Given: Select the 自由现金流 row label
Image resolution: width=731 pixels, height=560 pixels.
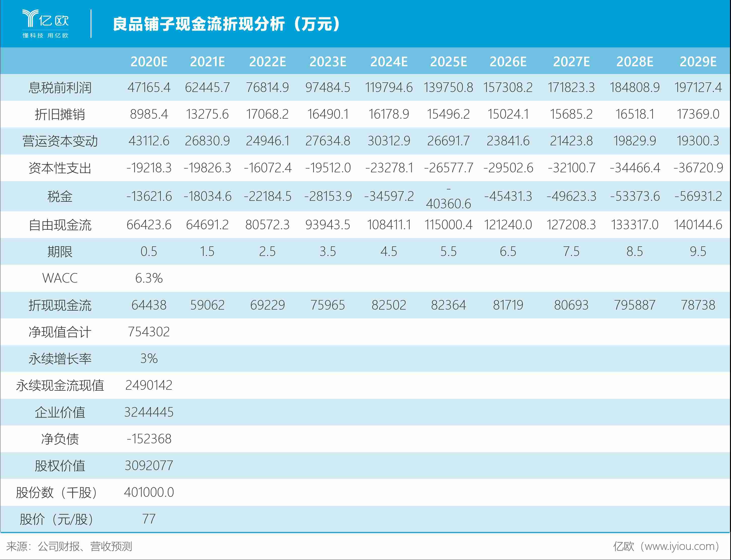Looking at the screenshot, I should pos(60,225).
